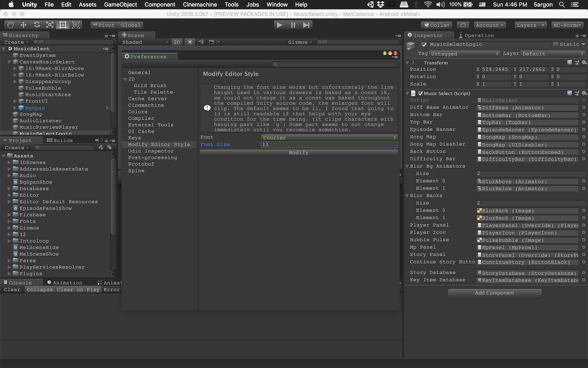Switch to the Operation tab
This screenshot has height=368, width=588.
click(x=475, y=35)
